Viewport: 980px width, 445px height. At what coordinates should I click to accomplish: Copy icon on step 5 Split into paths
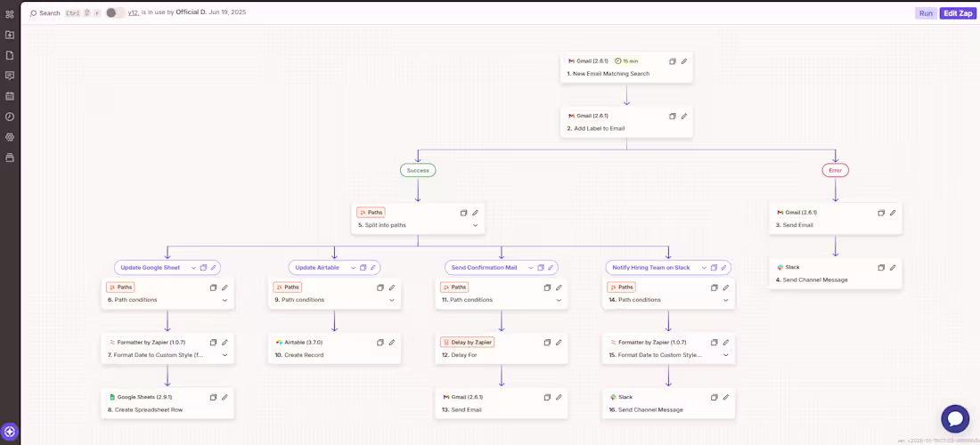[464, 213]
